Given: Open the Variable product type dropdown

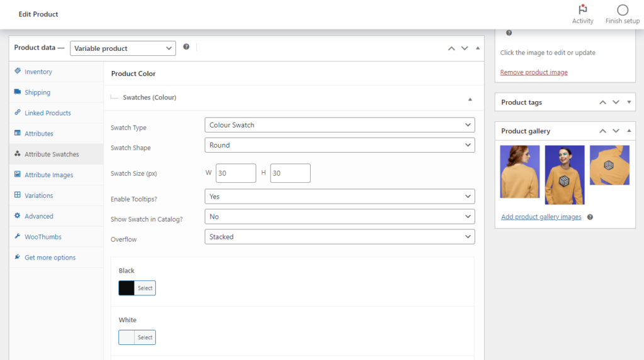Looking at the screenshot, I should click(x=123, y=48).
